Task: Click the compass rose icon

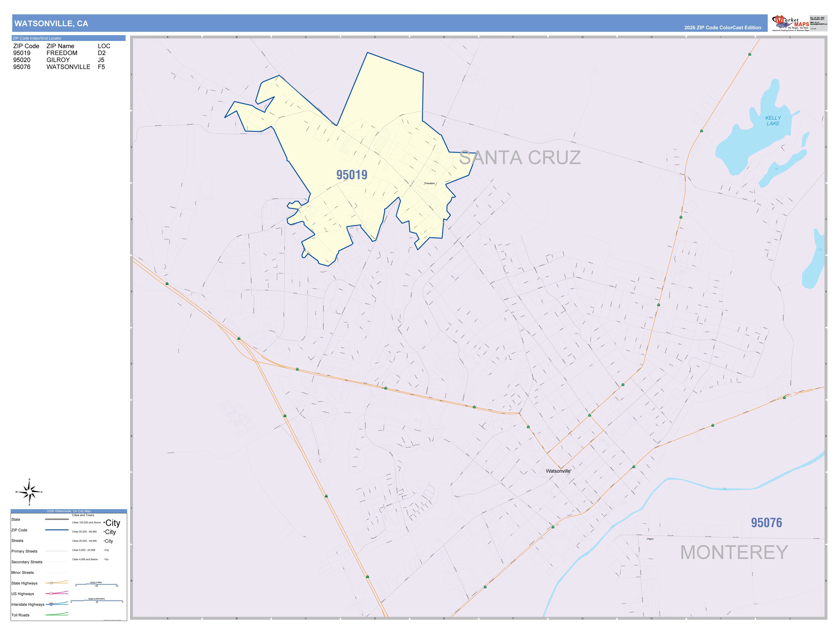Action: click(x=29, y=492)
